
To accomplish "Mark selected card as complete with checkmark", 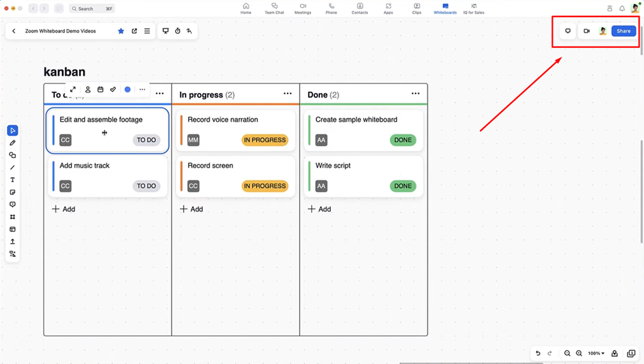I will coord(113,89).
